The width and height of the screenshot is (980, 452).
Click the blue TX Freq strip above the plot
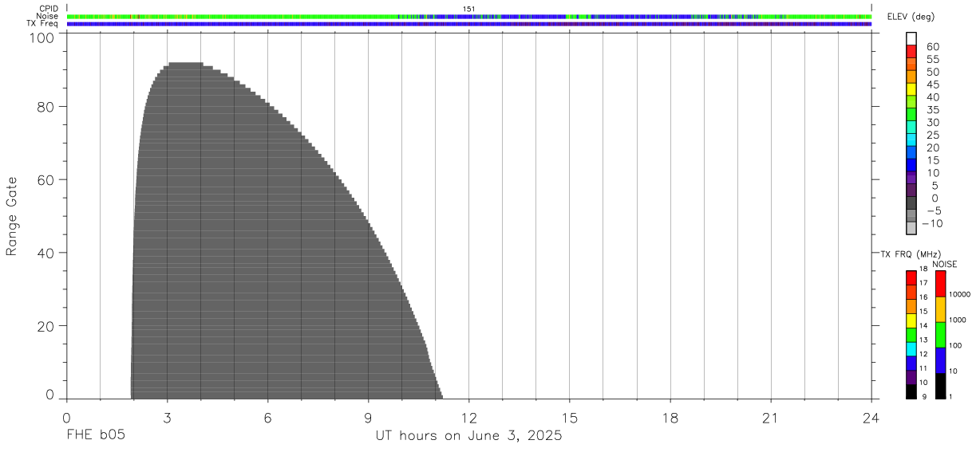(x=469, y=24)
